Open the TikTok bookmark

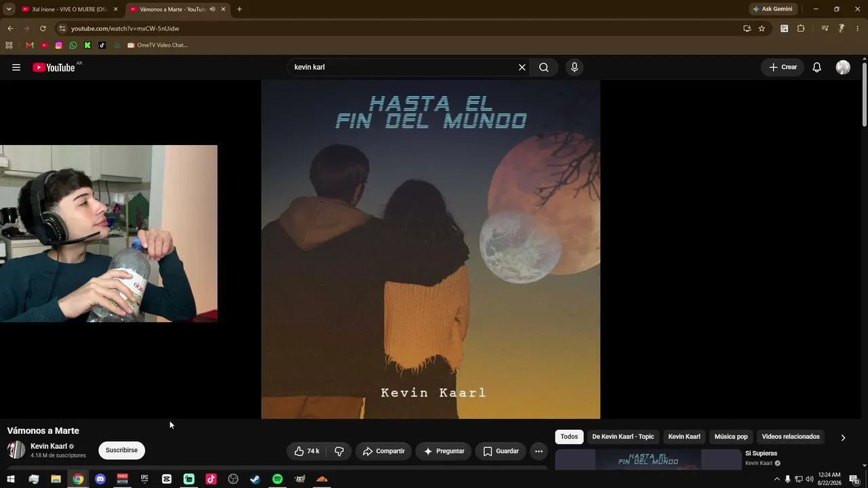(102, 45)
